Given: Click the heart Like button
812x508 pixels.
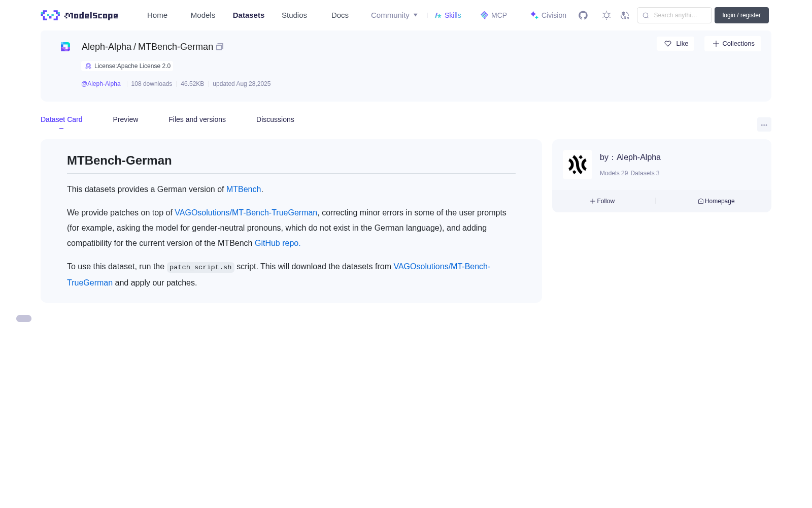Looking at the screenshot, I should click(x=675, y=44).
